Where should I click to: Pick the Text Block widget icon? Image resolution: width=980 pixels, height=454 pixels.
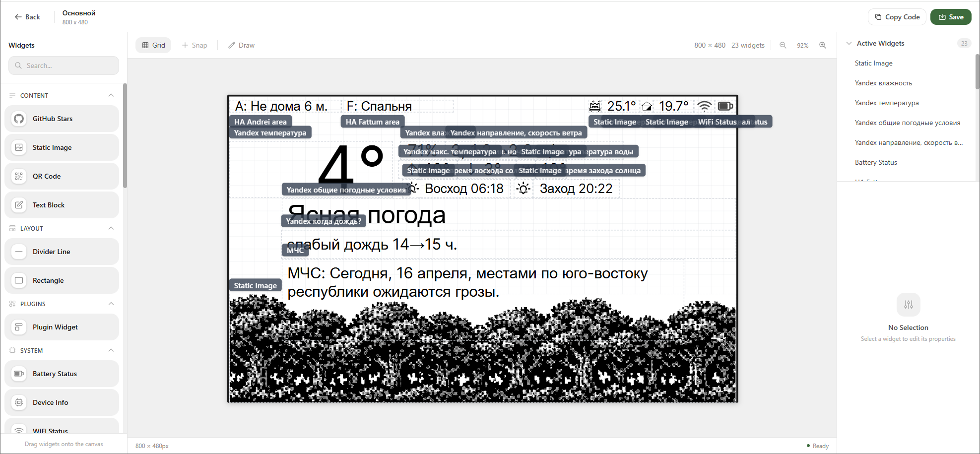click(19, 205)
